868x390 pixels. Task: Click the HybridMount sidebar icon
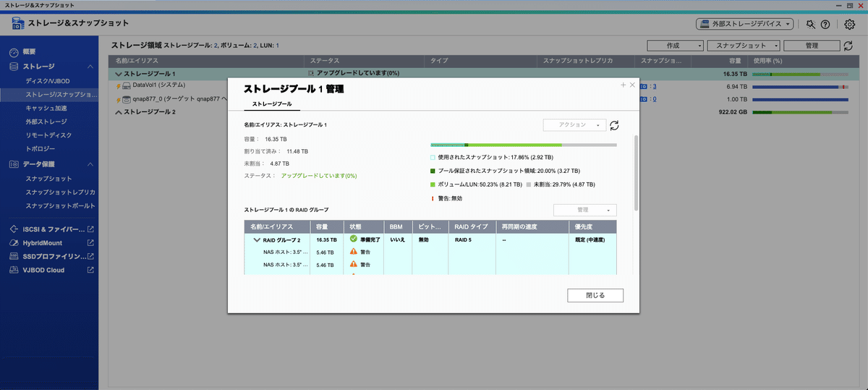point(14,243)
